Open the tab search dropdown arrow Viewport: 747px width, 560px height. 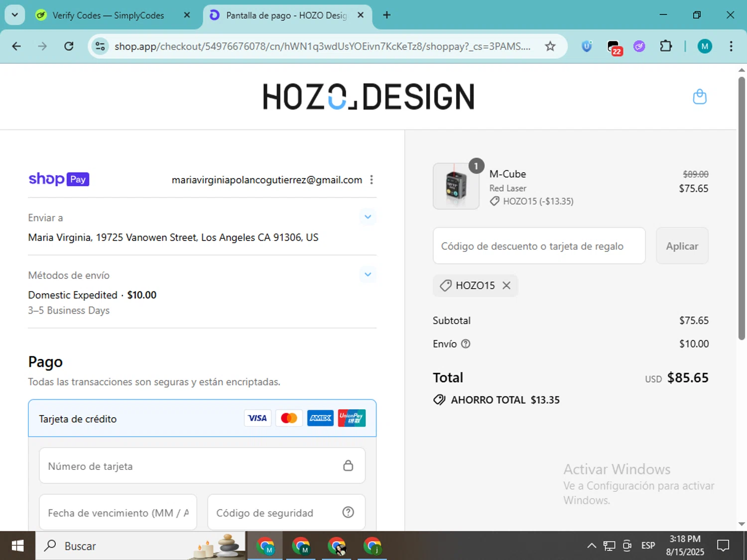click(15, 15)
